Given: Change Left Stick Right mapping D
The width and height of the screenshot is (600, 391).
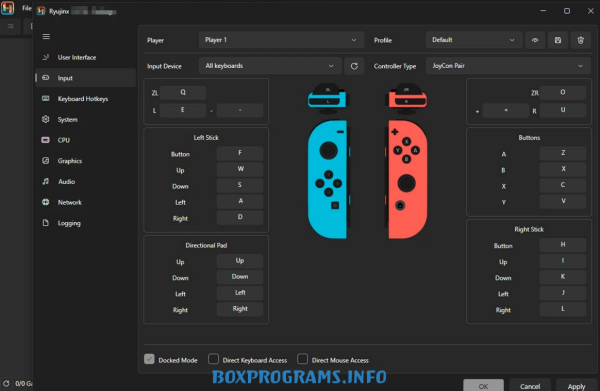Looking at the screenshot, I should (x=240, y=217).
